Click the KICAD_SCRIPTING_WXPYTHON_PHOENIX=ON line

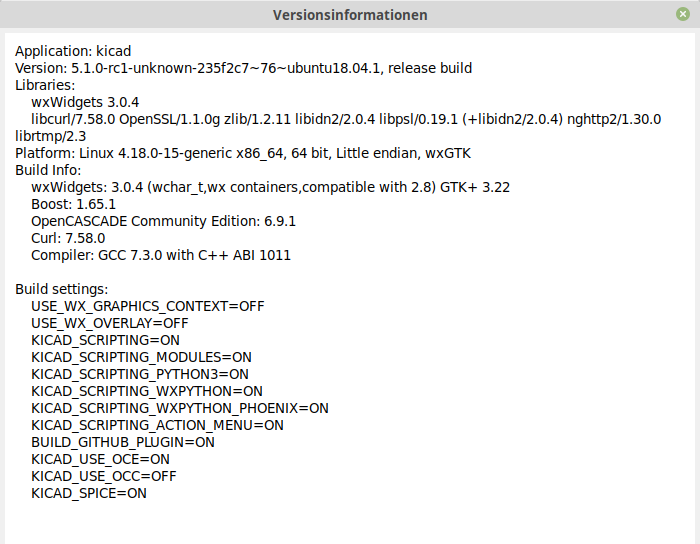pos(180,408)
